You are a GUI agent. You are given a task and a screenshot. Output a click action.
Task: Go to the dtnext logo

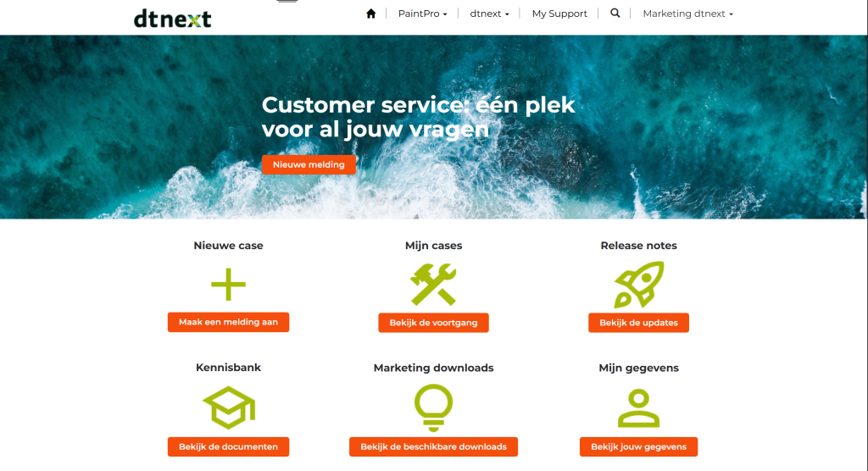[172, 19]
